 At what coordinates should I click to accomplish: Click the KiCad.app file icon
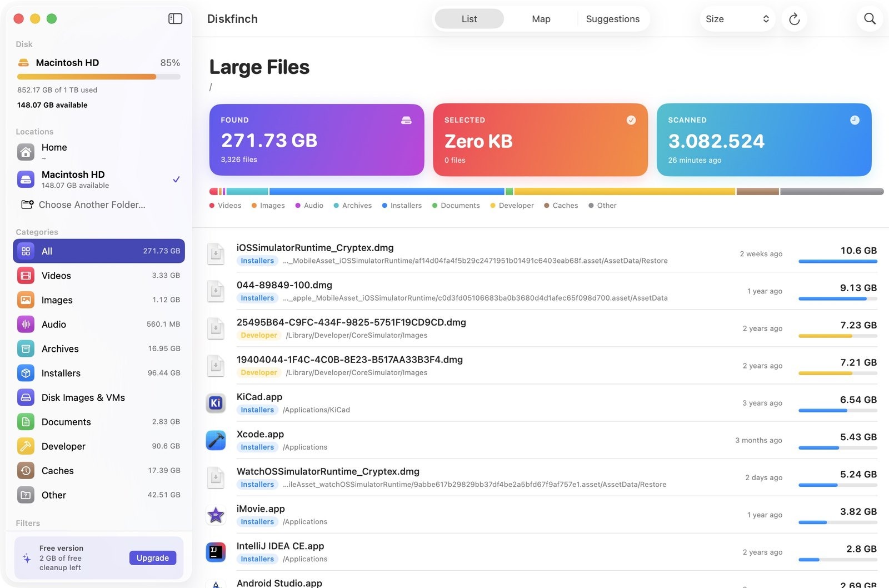(216, 403)
